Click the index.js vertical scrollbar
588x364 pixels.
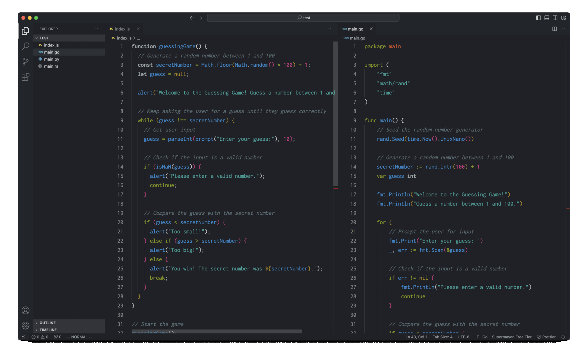pos(335,114)
